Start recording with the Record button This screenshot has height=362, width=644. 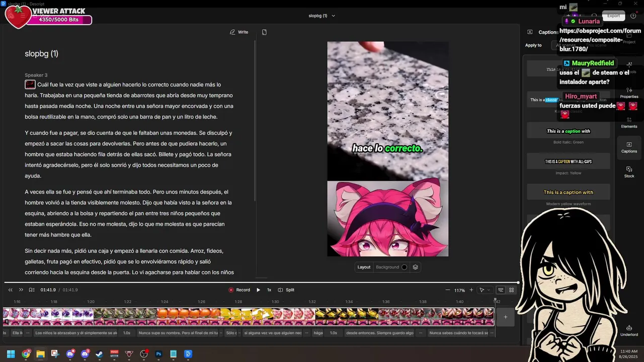(239, 290)
